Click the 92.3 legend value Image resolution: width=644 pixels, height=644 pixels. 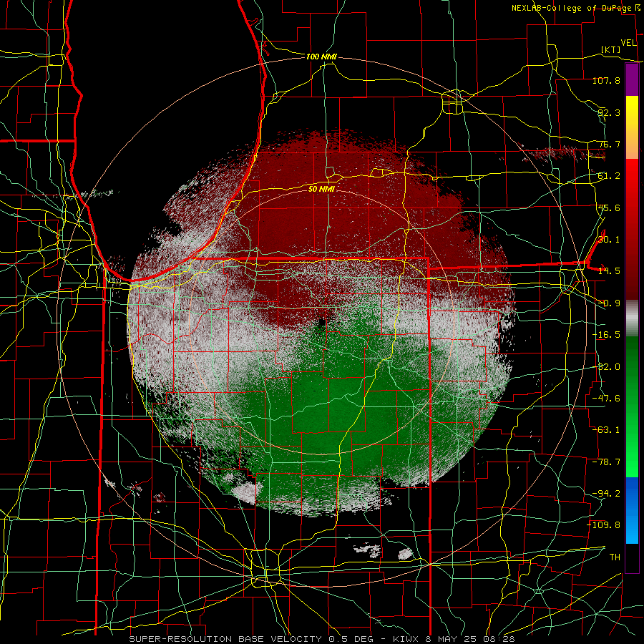click(609, 112)
